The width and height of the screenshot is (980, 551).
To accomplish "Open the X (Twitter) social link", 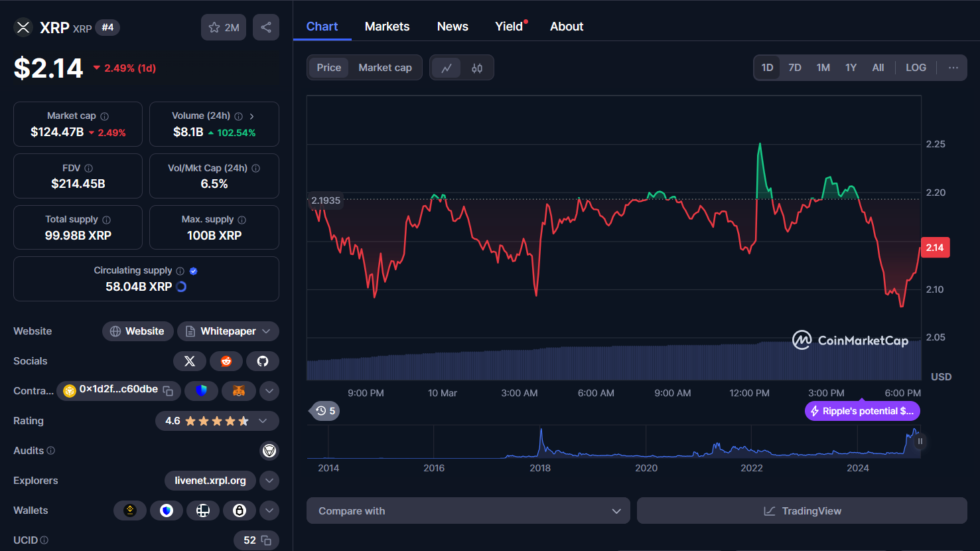I will [x=190, y=361].
